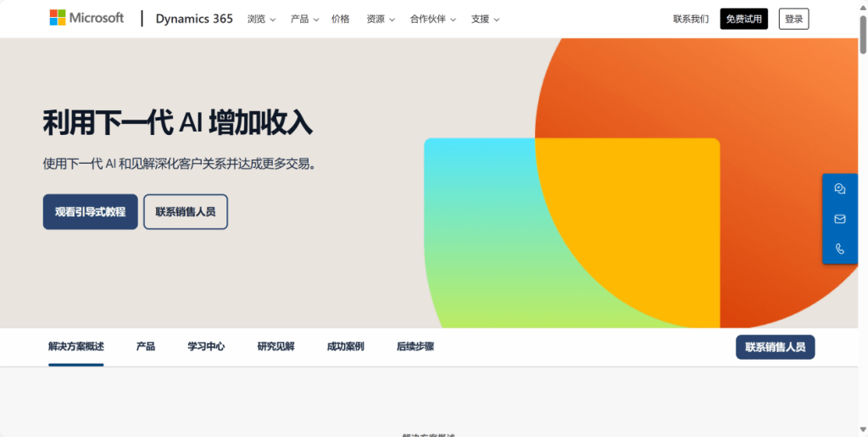The width and height of the screenshot is (868, 437).
Task: Open the Dynamics 365 home link
Action: tap(194, 19)
